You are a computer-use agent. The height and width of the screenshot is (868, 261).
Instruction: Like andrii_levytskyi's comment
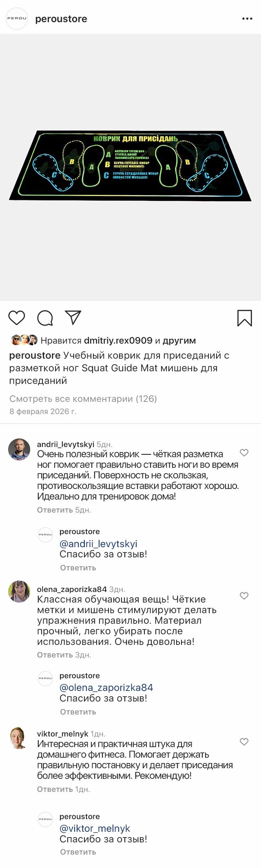244,453
